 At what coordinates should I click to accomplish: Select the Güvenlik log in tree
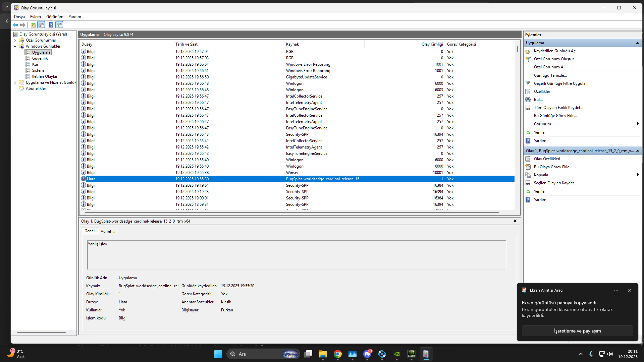[40, 58]
